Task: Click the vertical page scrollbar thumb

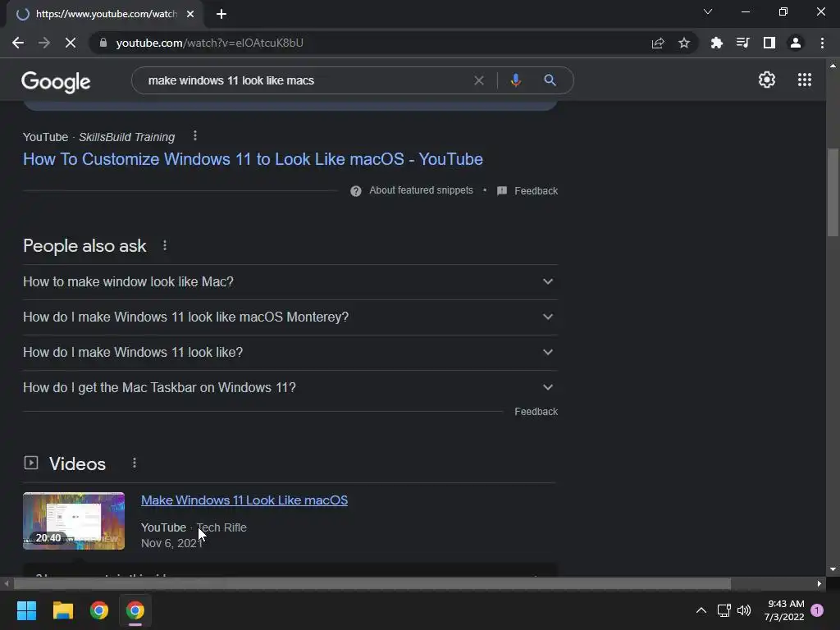Action: pyautogui.click(x=833, y=192)
